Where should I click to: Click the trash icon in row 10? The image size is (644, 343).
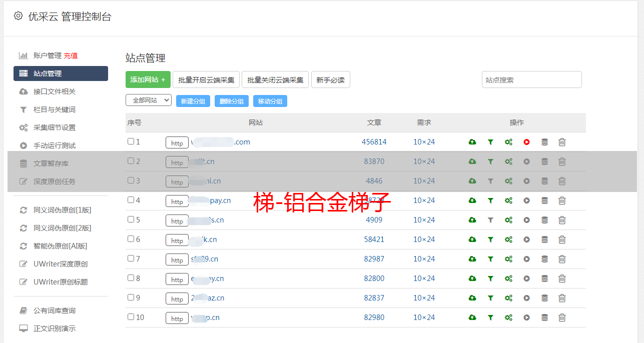[562, 317]
